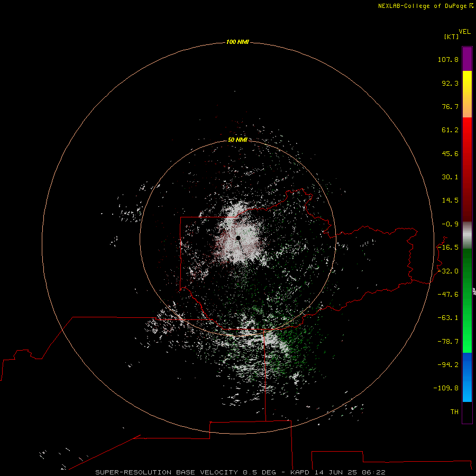Click the 100 NMI range ring label
The width and height of the screenshot is (476, 476).
tap(237, 42)
